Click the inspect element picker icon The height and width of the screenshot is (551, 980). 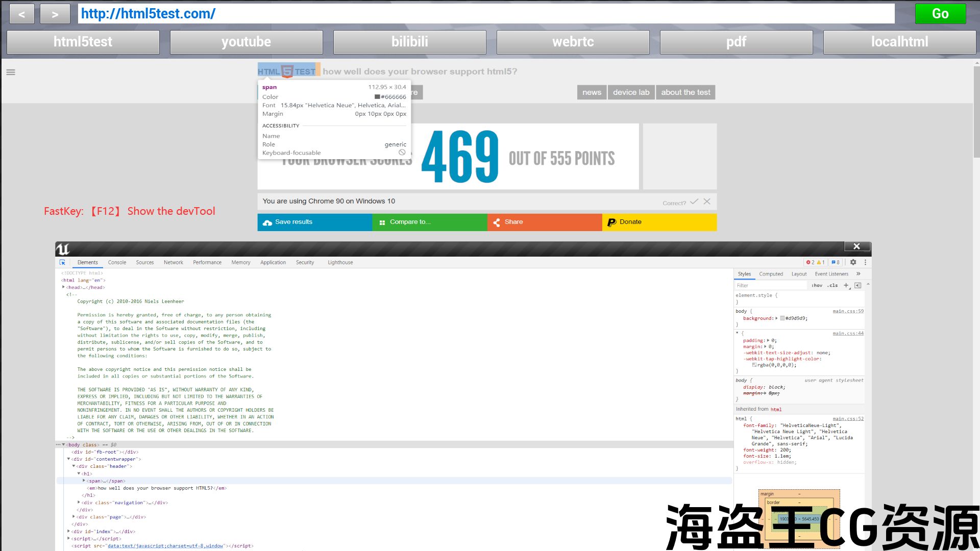62,262
